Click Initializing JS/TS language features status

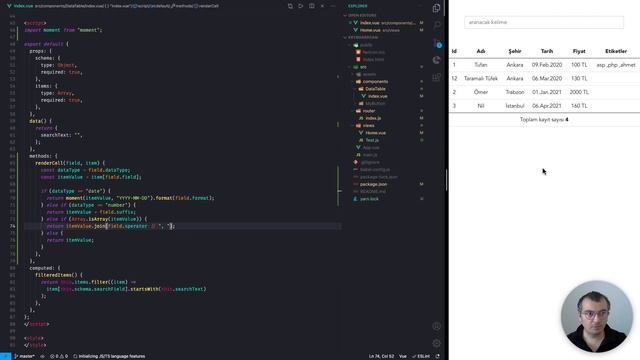click(x=109, y=356)
